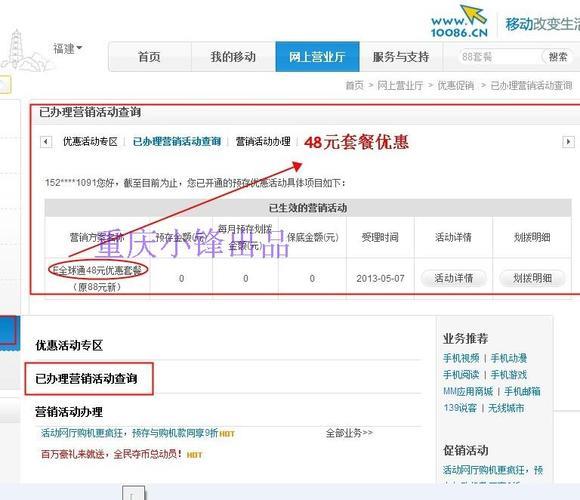Click the 受理时间 column header
Viewport: 580px width, 500px height.
coord(380,237)
